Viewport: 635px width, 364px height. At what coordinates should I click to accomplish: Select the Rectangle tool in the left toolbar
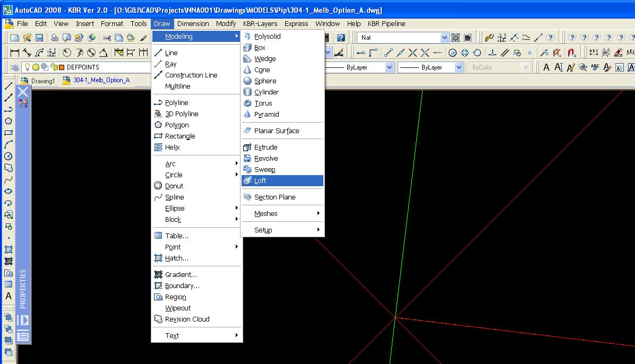[x=8, y=133]
